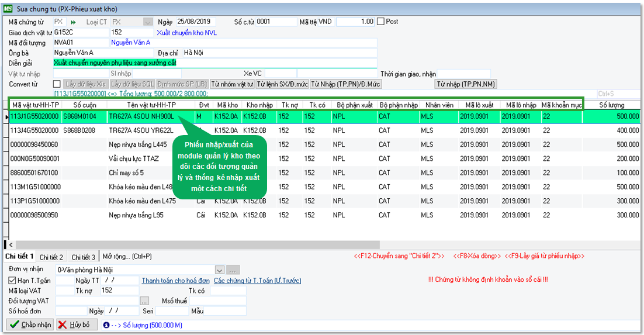Viewport: 644px width, 335px height.
Task: Click the Xe VC input field
Action: pyautogui.click(x=281, y=74)
